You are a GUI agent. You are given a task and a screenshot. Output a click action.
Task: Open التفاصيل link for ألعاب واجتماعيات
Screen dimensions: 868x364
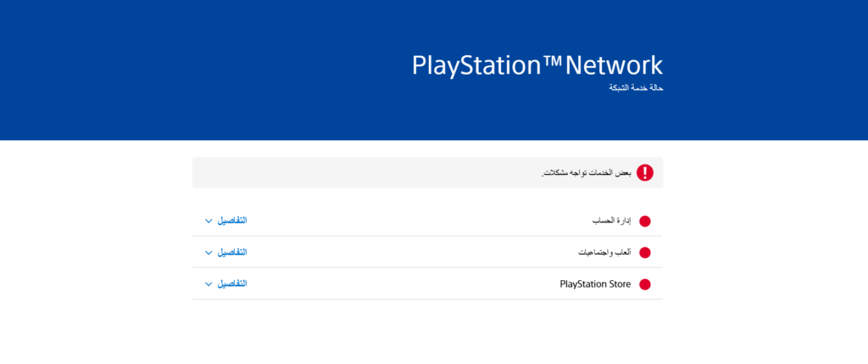tap(233, 252)
